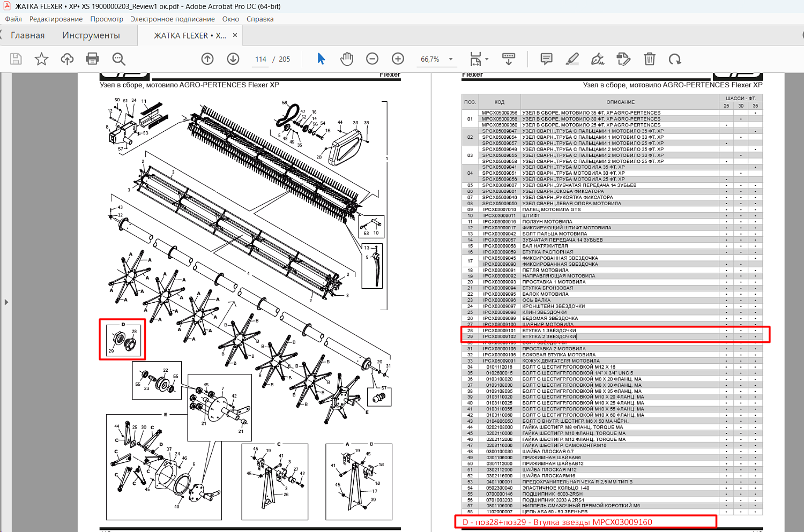
Task: Open the Справка menu
Action: pos(260,19)
